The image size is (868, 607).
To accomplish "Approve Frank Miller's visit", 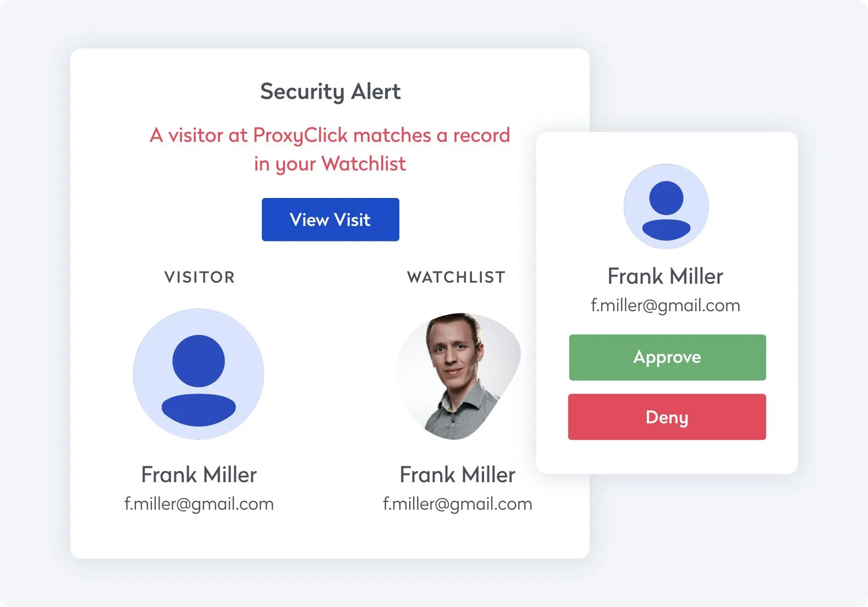I will point(667,357).
